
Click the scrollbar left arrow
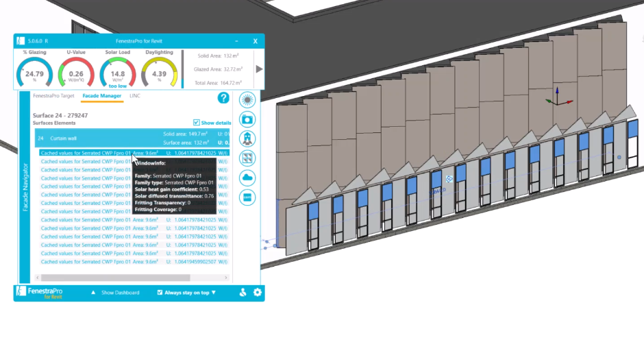[38, 278]
